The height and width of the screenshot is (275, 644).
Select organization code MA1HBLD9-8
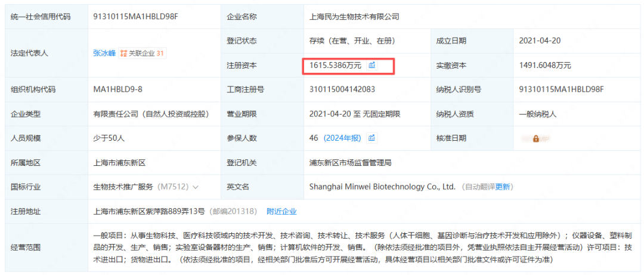click(x=118, y=89)
